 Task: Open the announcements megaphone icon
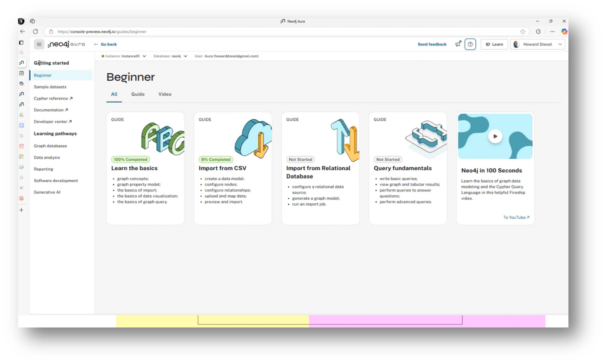click(458, 44)
